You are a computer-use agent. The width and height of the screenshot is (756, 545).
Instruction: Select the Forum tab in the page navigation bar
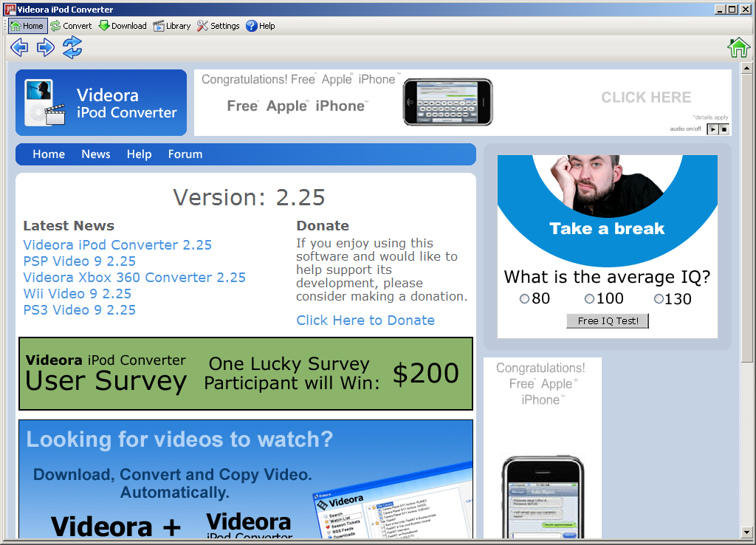(x=185, y=154)
